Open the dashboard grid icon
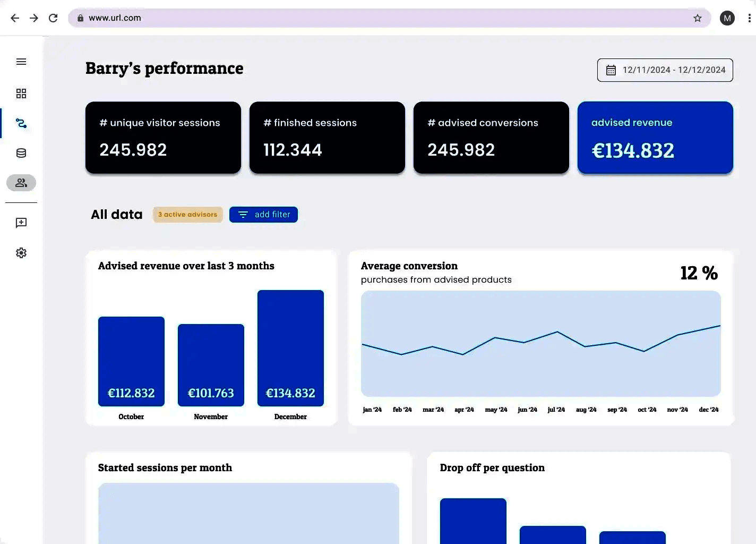The height and width of the screenshot is (544, 756). 21,93
